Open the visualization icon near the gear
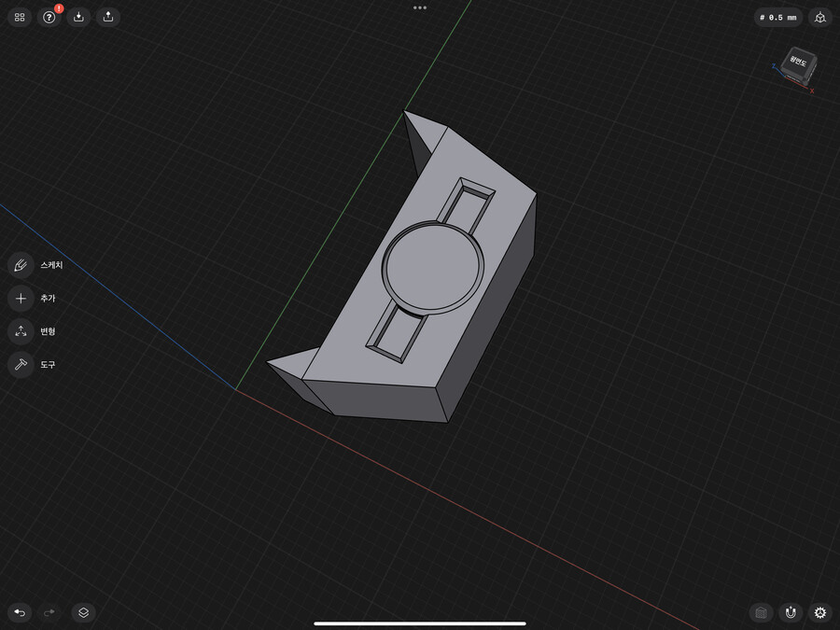Viewport: 840px width, 630px height. [x=761, y=613]
